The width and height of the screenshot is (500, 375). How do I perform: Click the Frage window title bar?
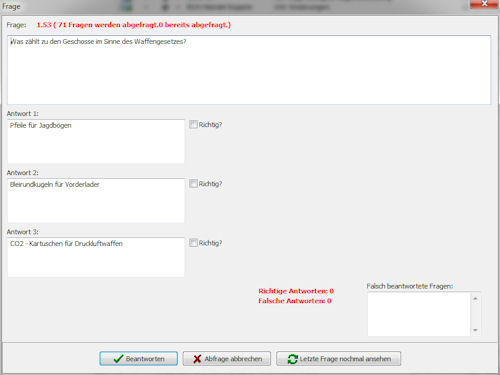[x=233, y=6]
